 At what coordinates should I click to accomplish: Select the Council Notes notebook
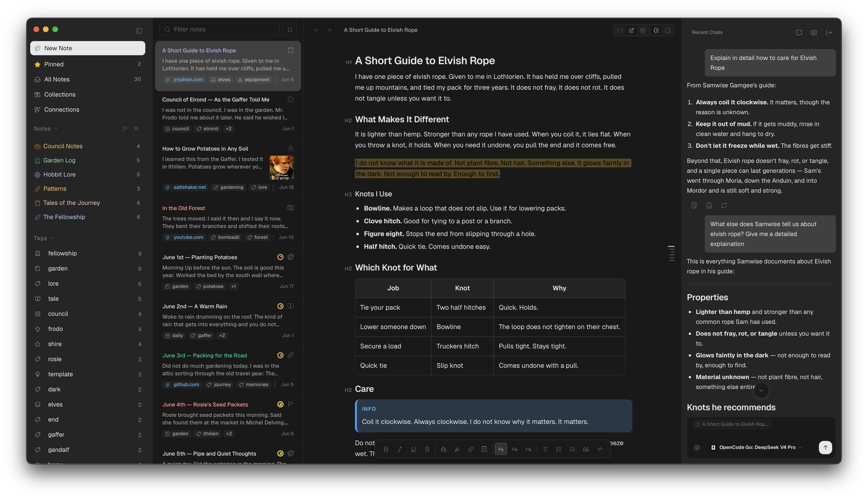click(88, 146)
